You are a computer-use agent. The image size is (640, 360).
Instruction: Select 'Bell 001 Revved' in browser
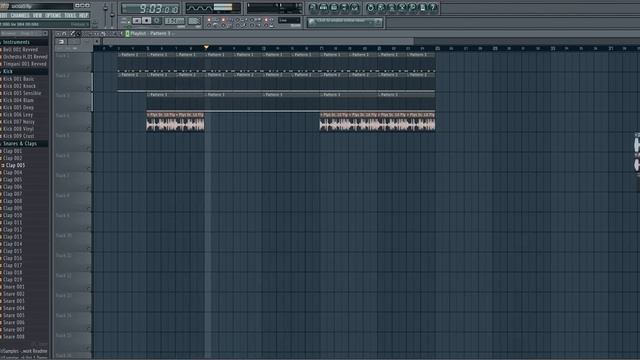click(x=20, y=49)
